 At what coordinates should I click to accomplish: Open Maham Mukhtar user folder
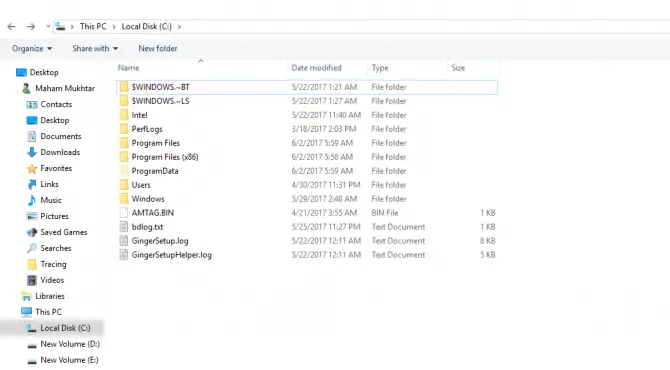click(59, 88)
